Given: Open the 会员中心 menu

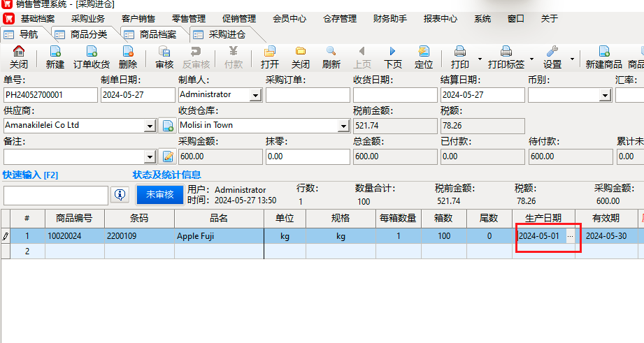Looking at the screenshot, I should [x=289, y=19].
